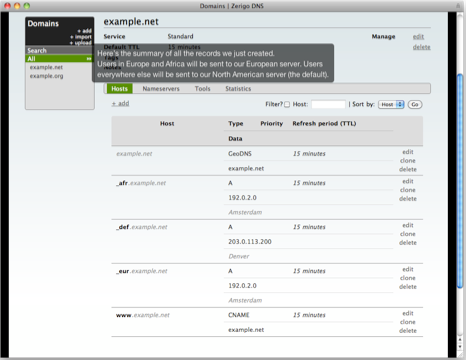The height and width of the screenshot is (360, 466).
Task: Edit the _def.example.net record
Action: click(408, 225)
